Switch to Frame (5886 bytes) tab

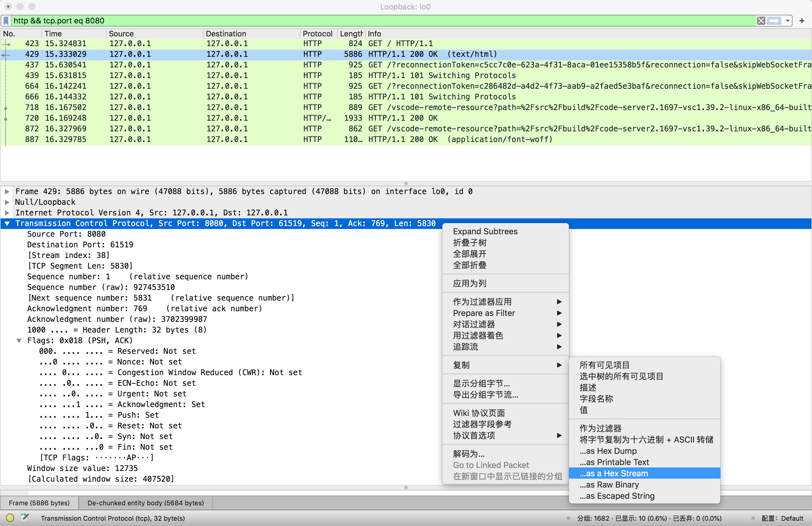[39, 503]
